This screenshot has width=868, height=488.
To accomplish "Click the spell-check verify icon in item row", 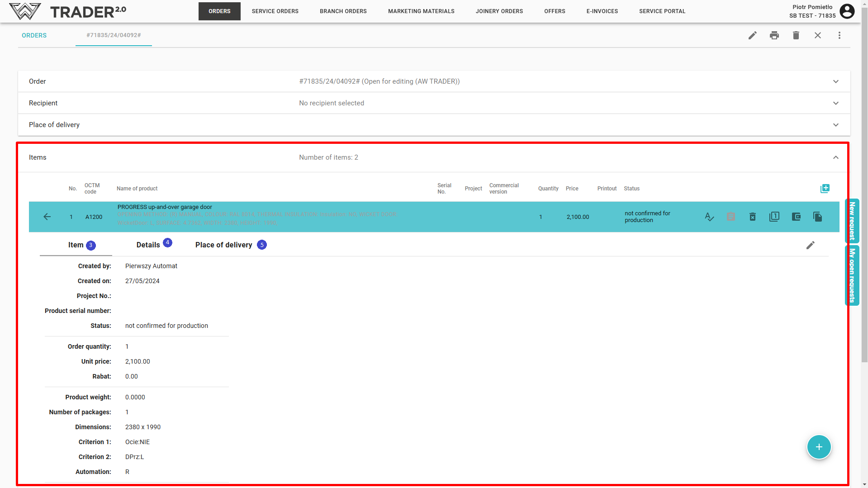I will (x=709, y=217).
